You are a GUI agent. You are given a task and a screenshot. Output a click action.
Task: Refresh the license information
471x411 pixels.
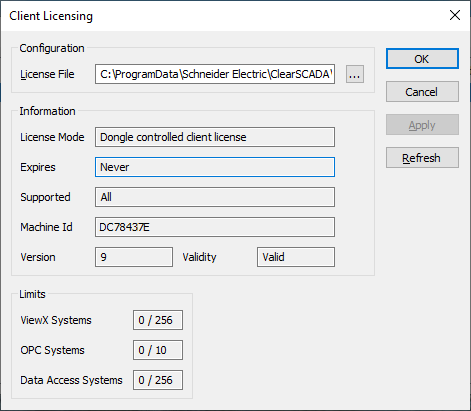(x=422, y=158)
